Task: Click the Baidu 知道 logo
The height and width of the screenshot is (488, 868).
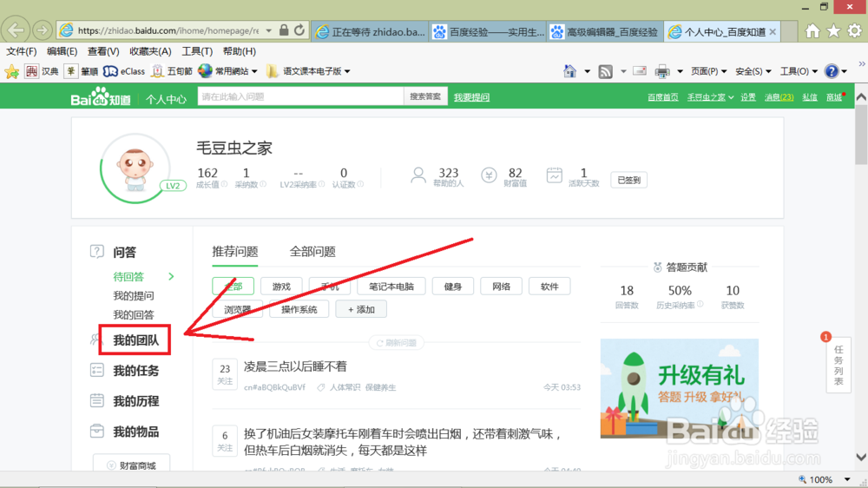Action: pos(100,96)
